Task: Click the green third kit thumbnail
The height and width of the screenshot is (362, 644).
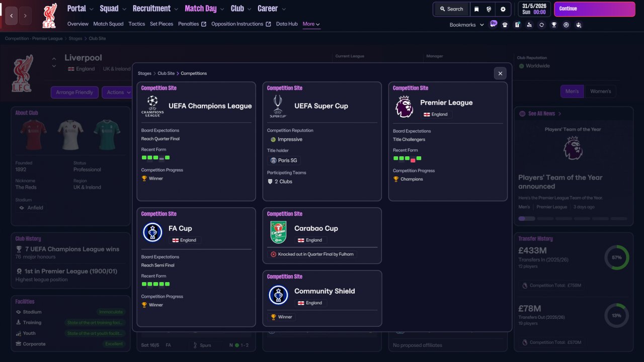Action: [107, 135]
